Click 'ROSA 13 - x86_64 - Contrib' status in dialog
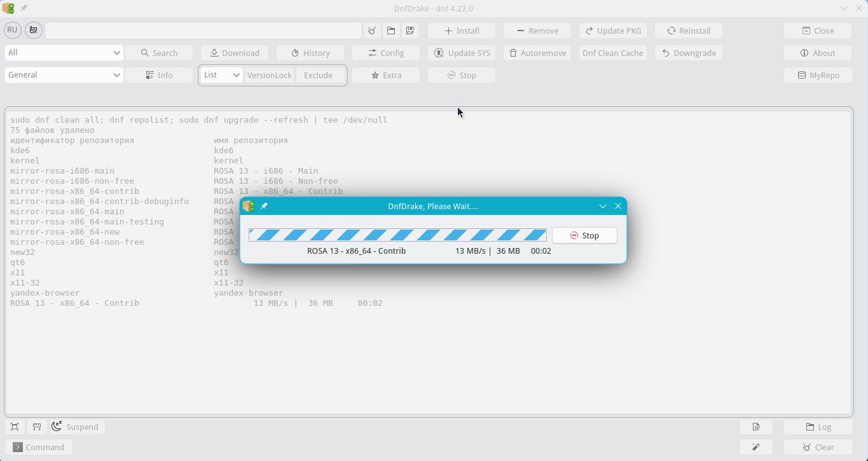This screenshot has height=461, width=868. click(x=356, y=251)
